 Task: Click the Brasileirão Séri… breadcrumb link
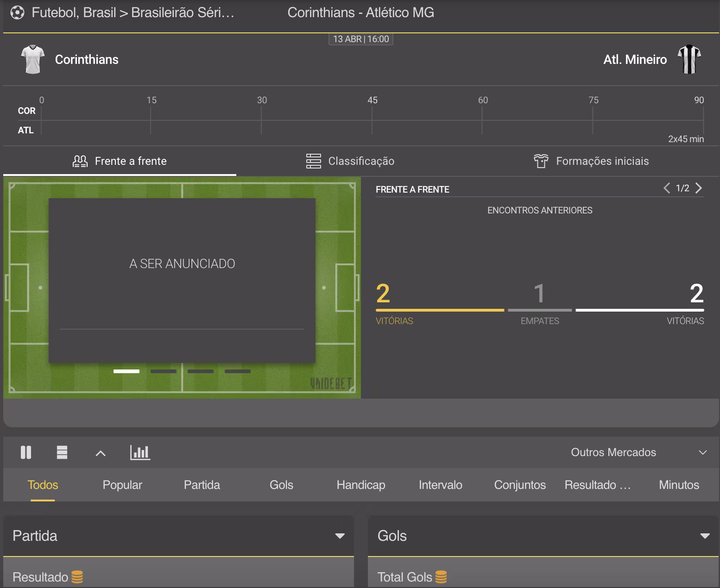[183, 13]
